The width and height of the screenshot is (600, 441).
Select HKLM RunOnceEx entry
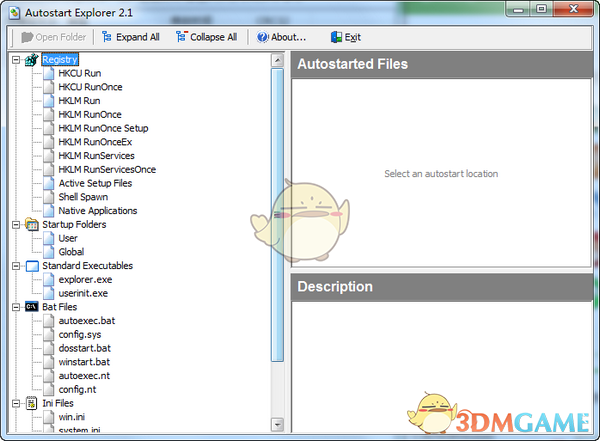95,142
